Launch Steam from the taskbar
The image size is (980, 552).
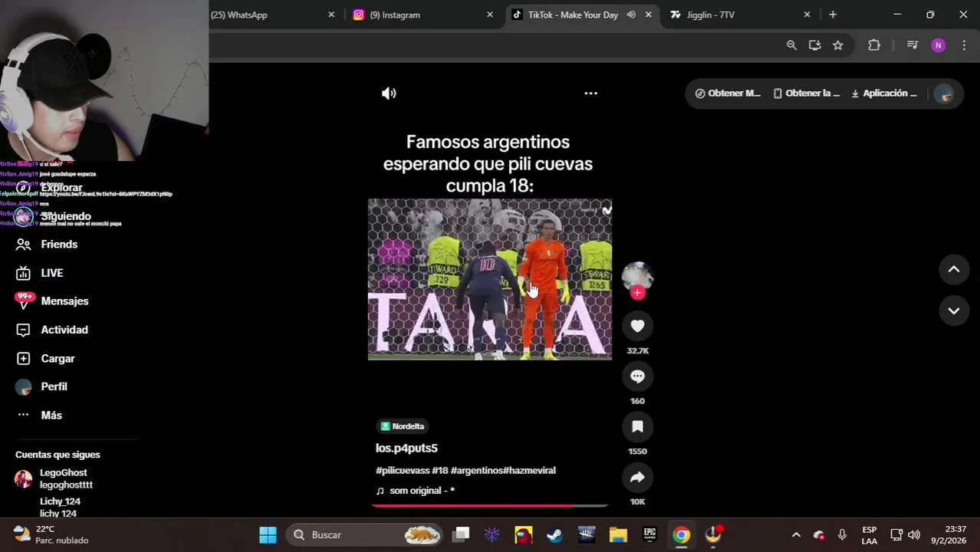(x=554, y=535)
